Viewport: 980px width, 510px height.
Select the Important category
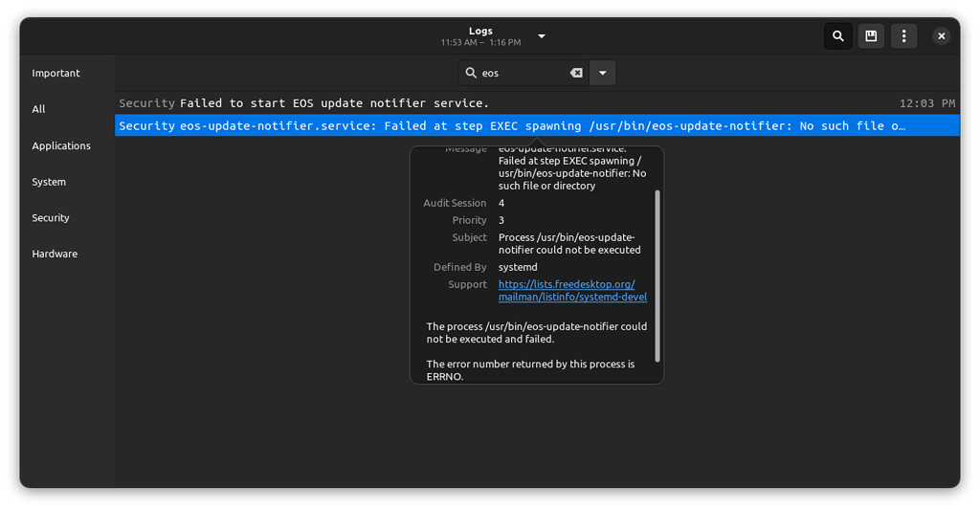[x=56, y=73]
